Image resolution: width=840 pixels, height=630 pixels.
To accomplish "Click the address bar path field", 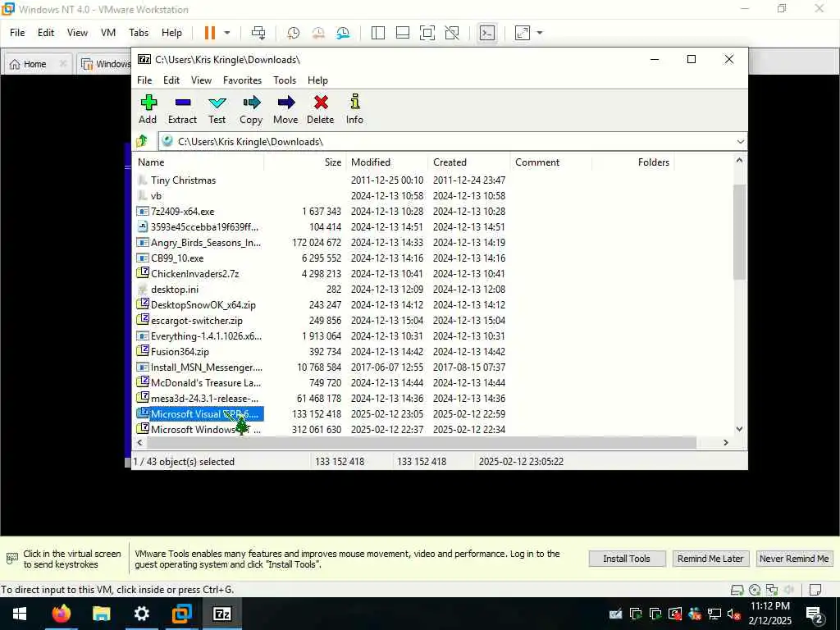I will [x=447, y=141].
